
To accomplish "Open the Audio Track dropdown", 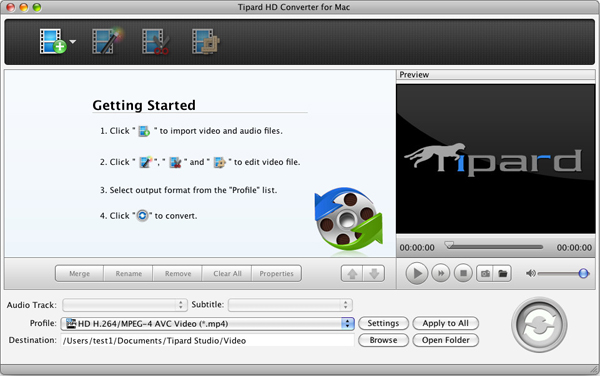I will (125, 305).
